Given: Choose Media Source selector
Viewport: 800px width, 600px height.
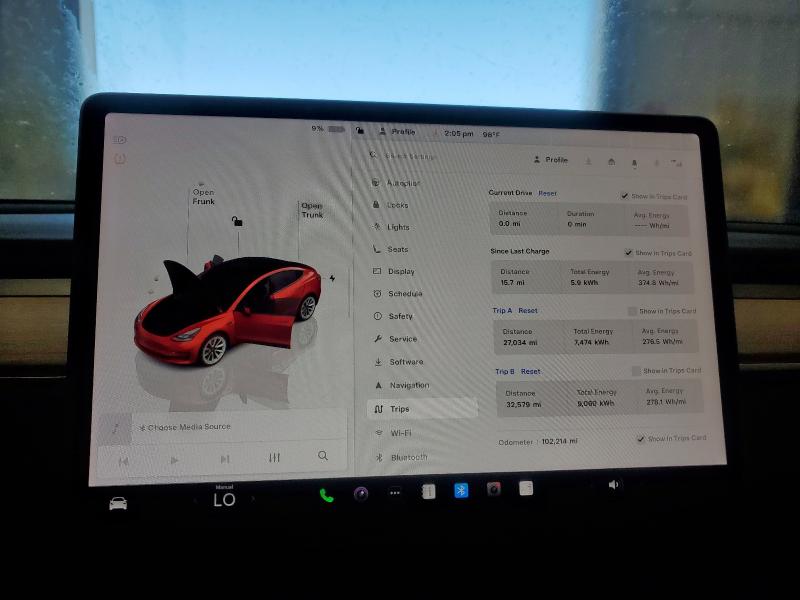Looking at the screenshot, I should [x=185, y=427].
